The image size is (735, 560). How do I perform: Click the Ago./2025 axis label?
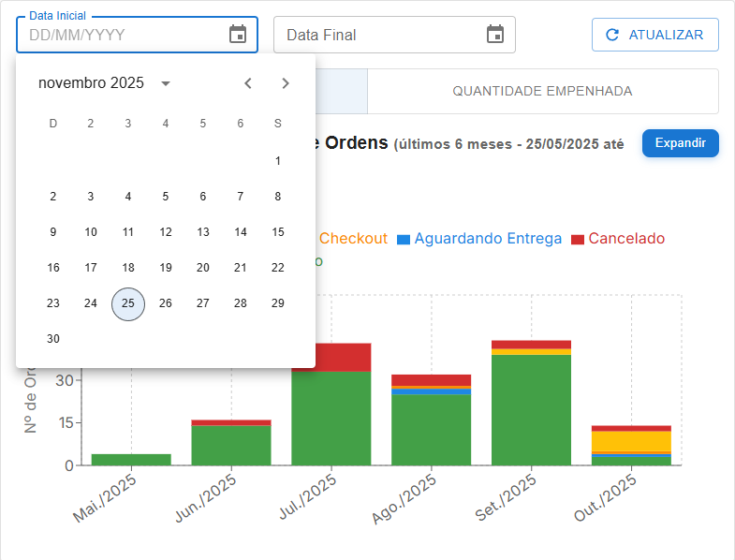click(404, 499)
